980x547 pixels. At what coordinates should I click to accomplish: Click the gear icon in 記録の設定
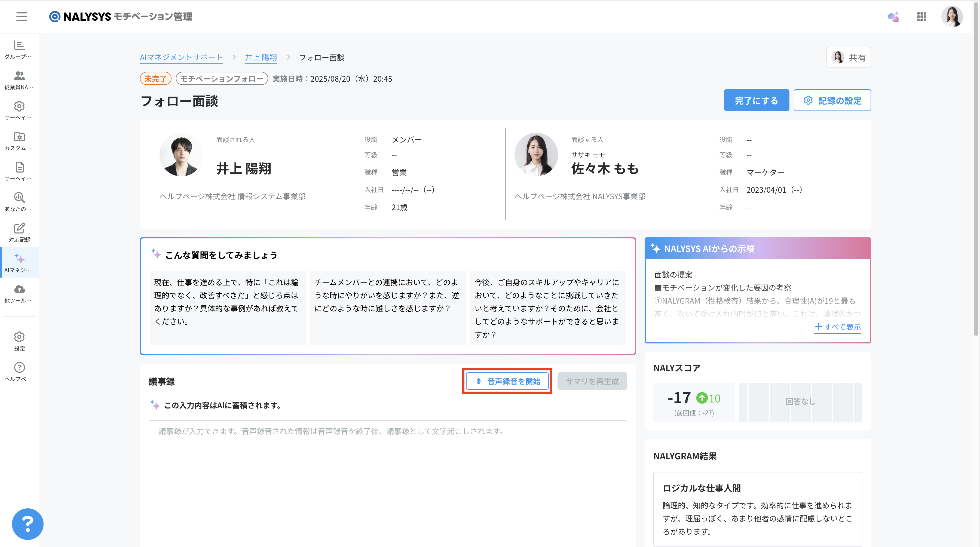(x=808, y=100)
